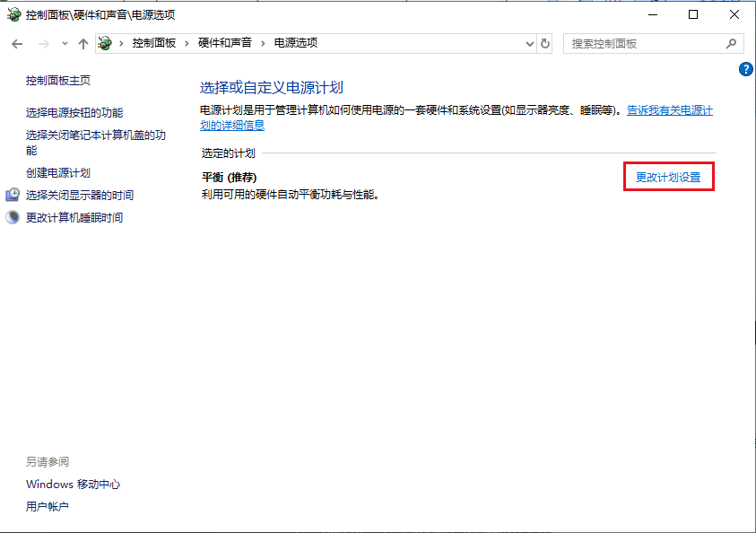Open 用户帐户 link

[x=48, y=506]
